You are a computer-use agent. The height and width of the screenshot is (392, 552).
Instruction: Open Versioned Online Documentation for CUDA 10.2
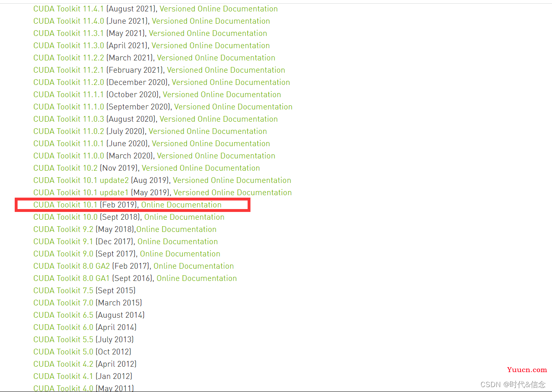click(201, 168)
